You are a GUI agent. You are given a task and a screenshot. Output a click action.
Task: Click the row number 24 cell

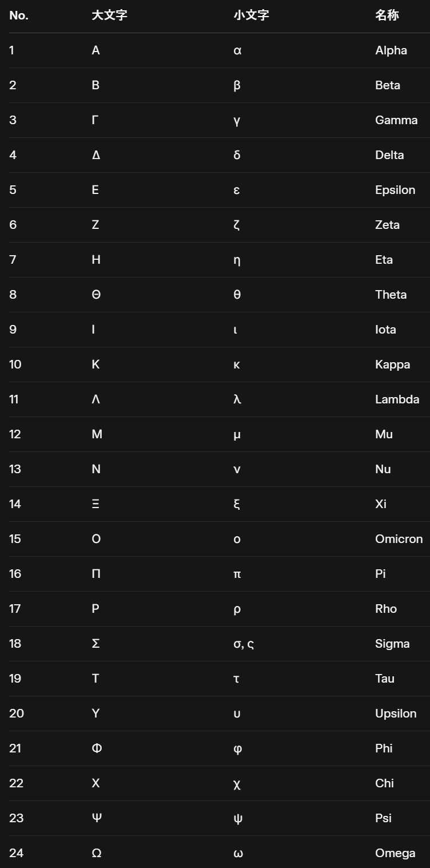pos(17,853)
